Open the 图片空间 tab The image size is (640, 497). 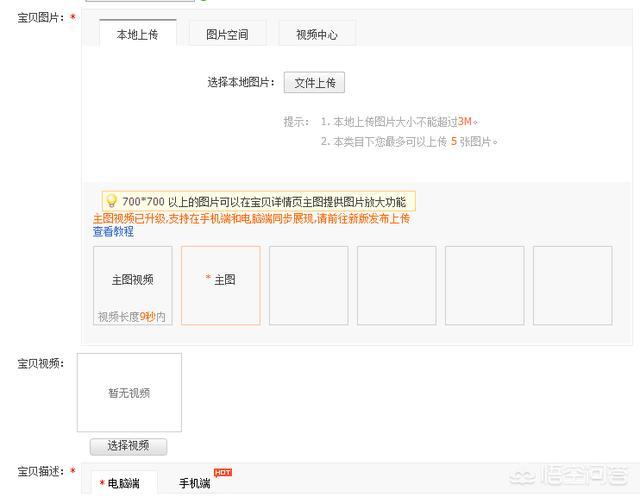point(227,34)
